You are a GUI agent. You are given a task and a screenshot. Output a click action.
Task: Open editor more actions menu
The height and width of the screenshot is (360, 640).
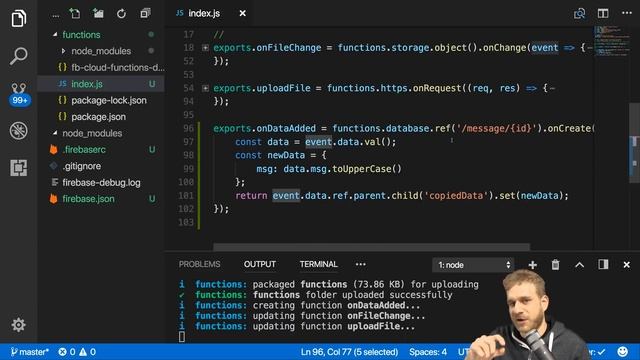coord(627,13)
